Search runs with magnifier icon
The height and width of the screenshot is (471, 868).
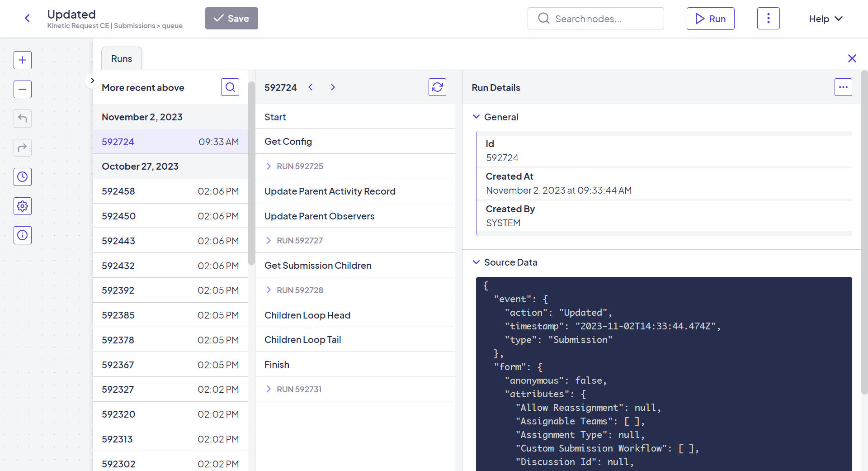pos(230,87)
